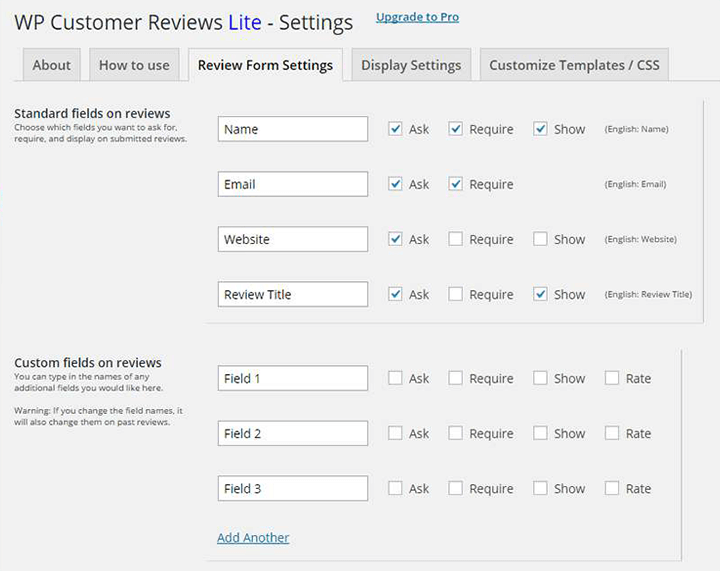Click the Name label text box
Screen dimensions: 720x571
pos(293,129)
